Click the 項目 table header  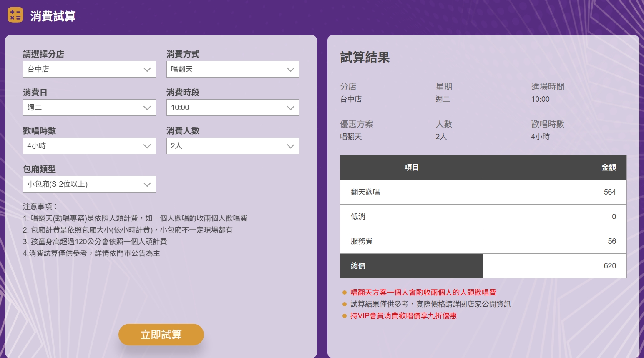[412, 168]
